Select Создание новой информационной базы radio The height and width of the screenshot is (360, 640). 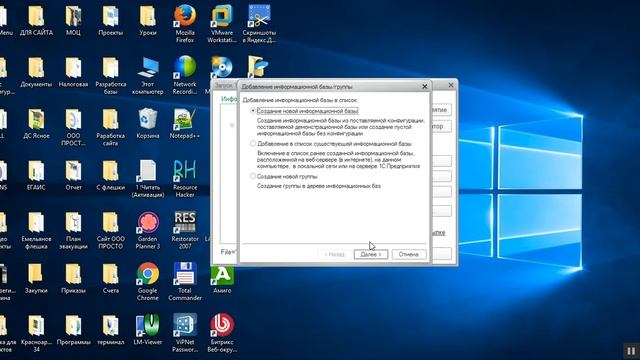tap(253, 111)
